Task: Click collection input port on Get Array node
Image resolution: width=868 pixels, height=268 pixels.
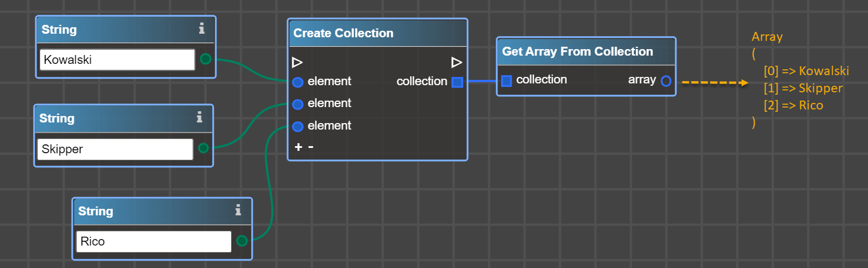Action: 506,80
